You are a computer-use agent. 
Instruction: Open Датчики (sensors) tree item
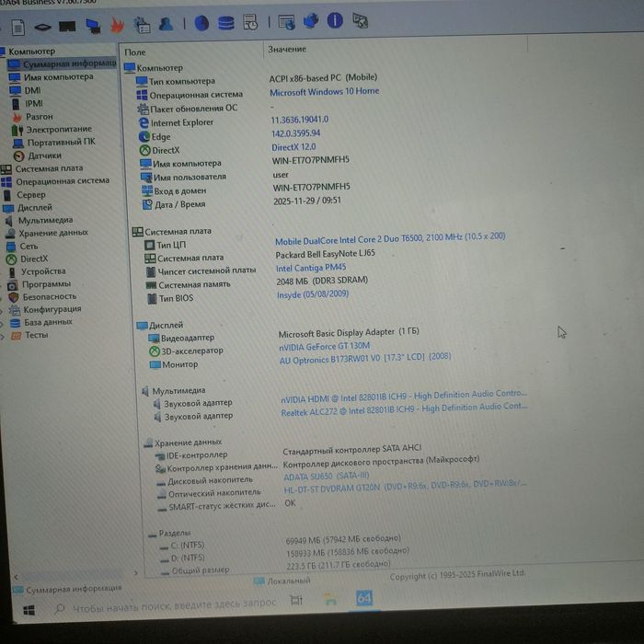44,155
